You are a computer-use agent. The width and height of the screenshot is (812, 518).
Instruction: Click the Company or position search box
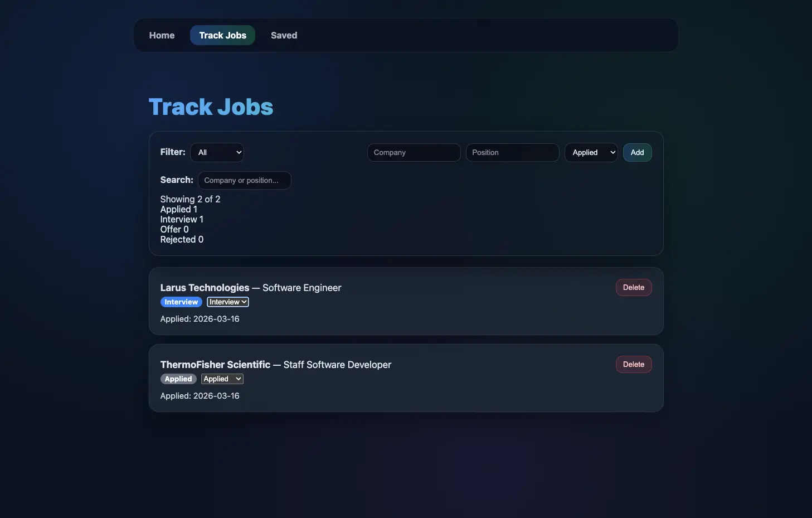pos(244,180)
